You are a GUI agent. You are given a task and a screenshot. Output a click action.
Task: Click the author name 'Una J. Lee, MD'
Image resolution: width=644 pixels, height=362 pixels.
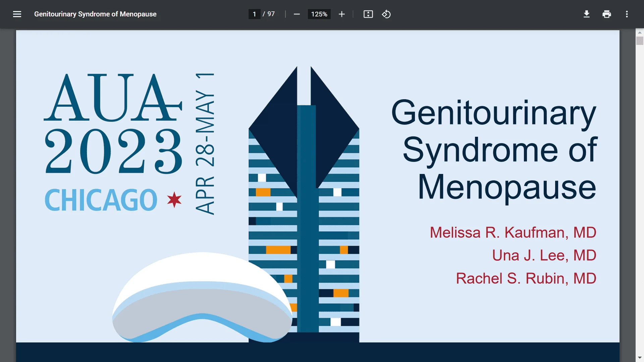pyautogui.click(x=544, y=255)
